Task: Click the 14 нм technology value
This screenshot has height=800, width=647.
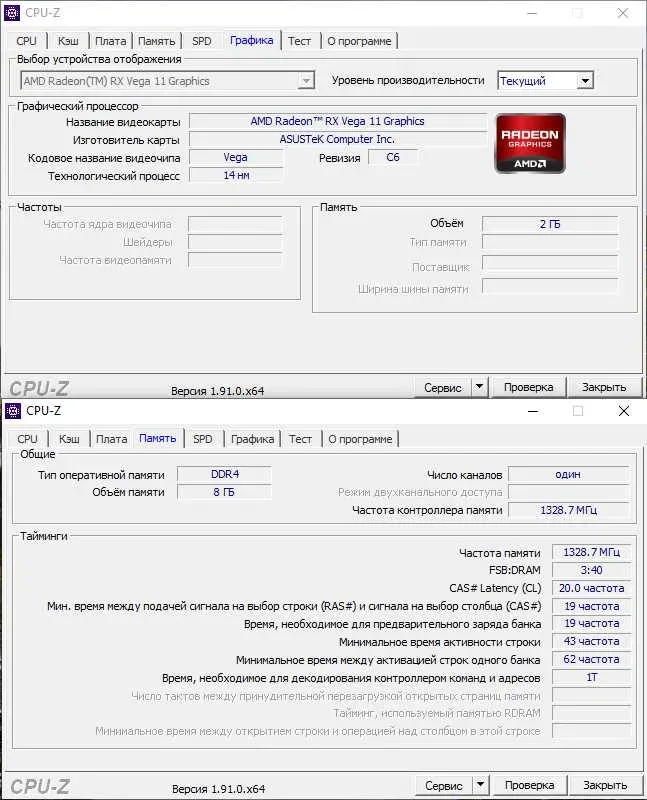Action: pos(236,176)
